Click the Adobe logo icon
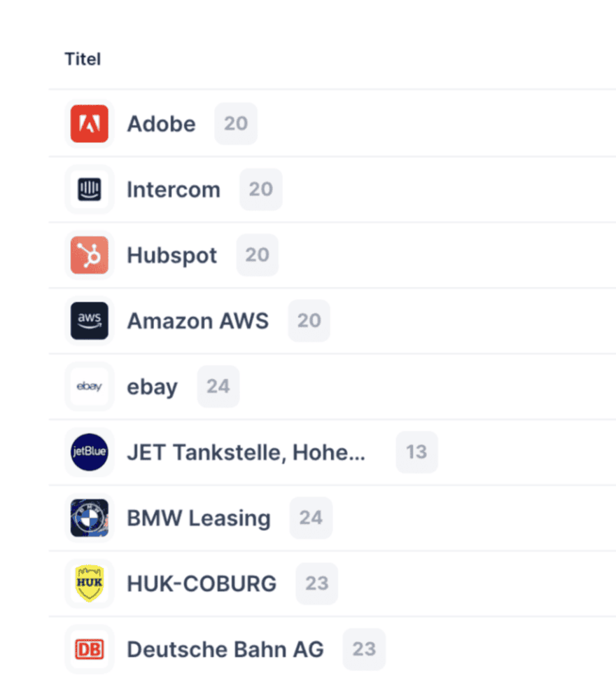Screen dimensions: 616x678 tap(90, 124)
